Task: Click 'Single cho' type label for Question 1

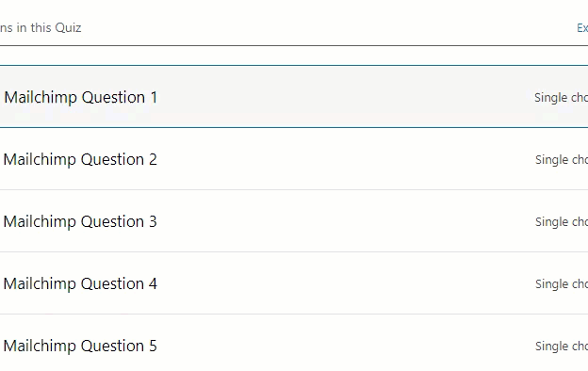Action: coord(561,97)
